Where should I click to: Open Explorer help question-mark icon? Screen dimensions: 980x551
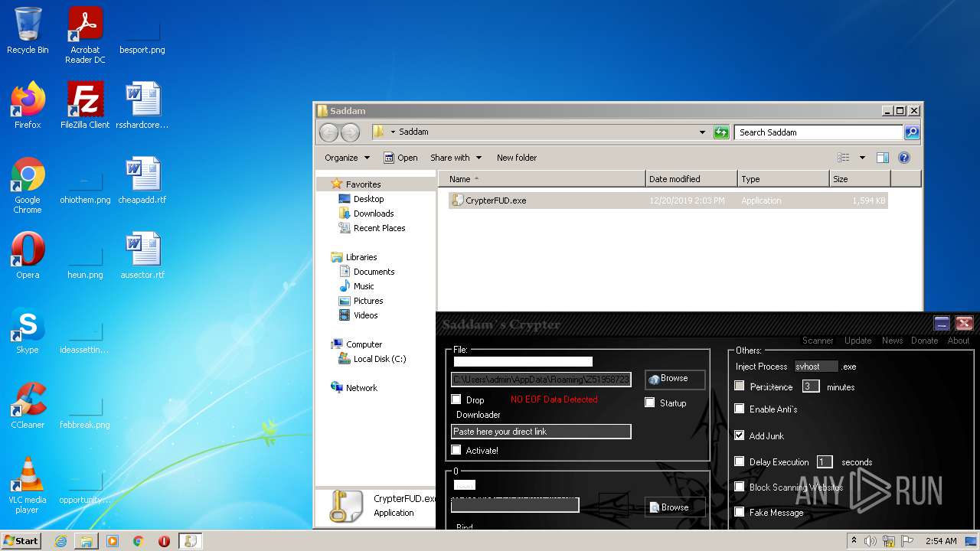click(904, 158)
